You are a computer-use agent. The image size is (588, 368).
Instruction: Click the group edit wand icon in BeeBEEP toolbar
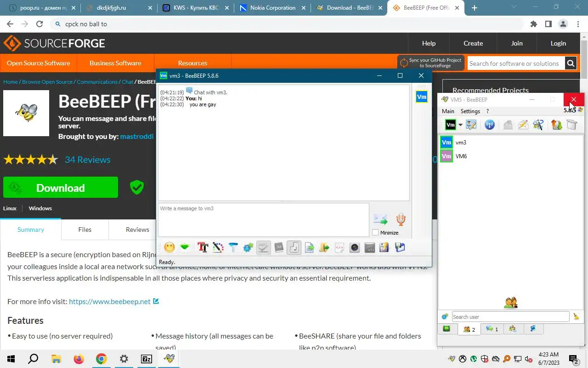(x=538, y=125)
